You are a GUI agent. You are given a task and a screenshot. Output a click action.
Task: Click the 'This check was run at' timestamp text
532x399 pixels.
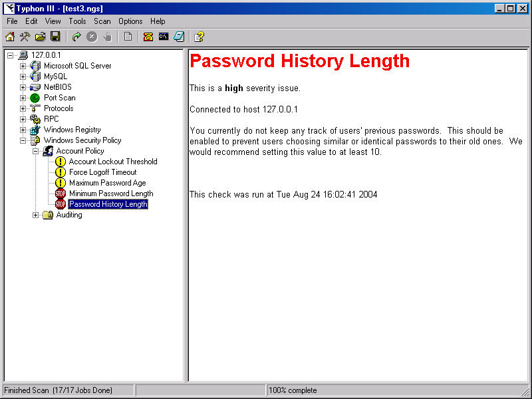point(283,194)
